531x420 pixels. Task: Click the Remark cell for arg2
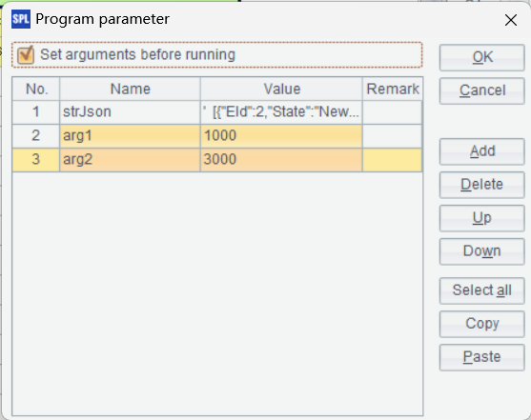coord(393,160)
